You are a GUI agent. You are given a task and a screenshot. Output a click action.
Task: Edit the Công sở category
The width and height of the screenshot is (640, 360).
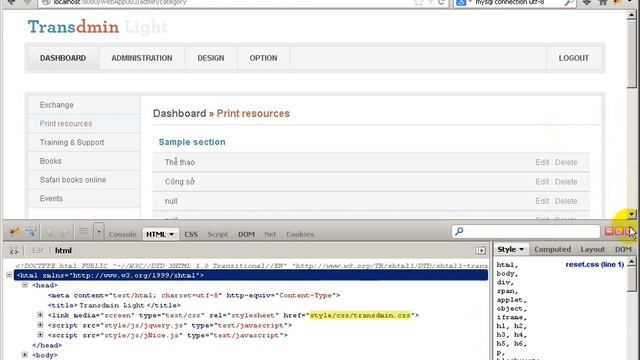click(542, 182)
